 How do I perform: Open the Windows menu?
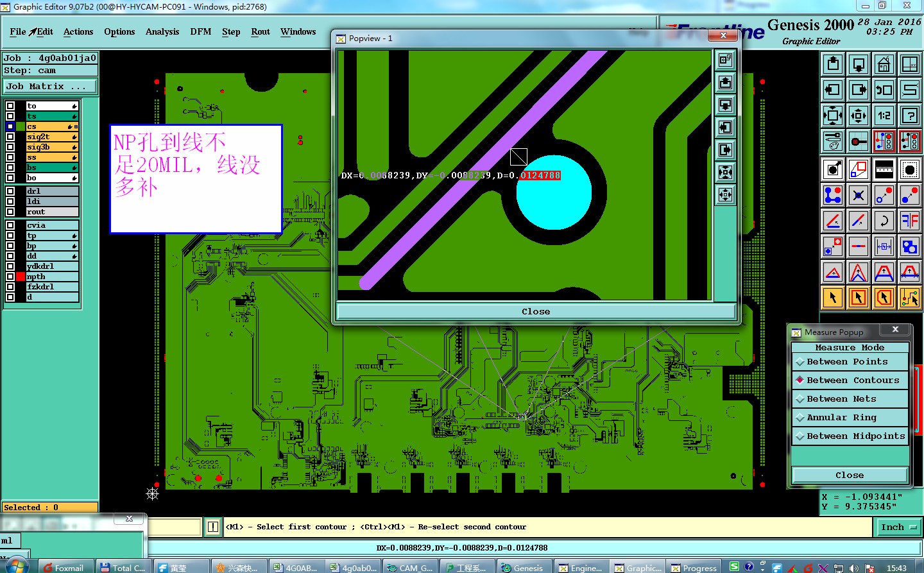click(x=298, y=31)
